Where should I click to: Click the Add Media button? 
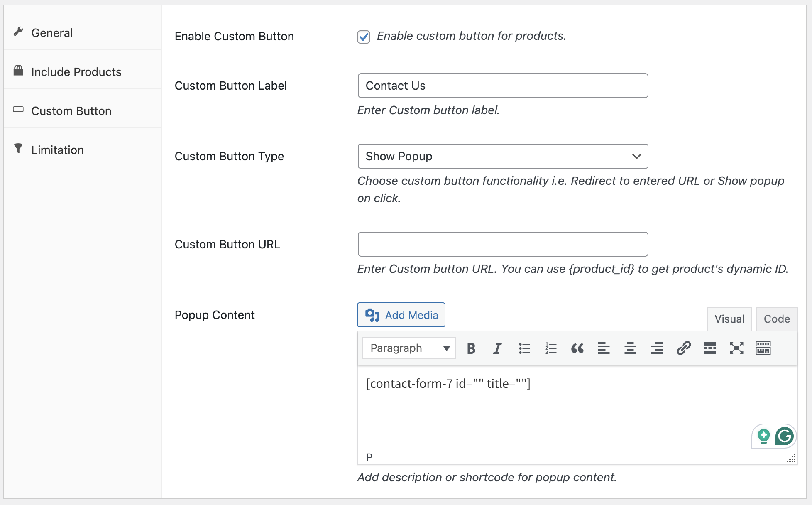[x=401, y=315]
